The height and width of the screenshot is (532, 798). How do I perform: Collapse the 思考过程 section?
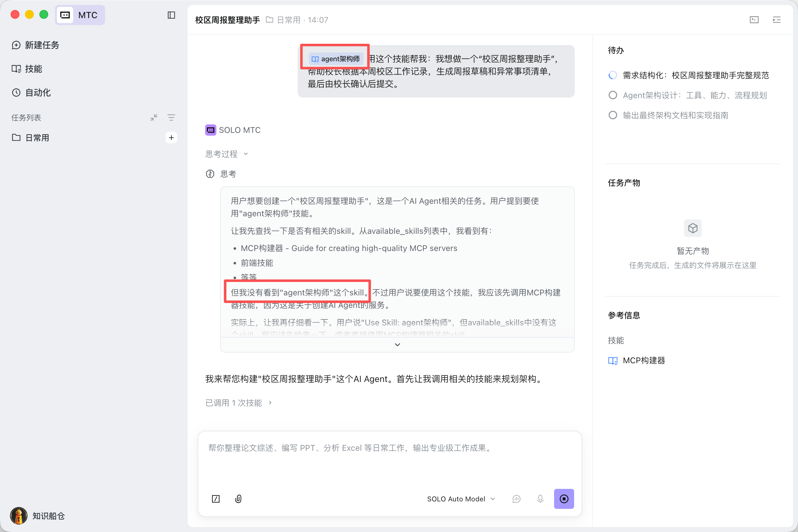point(226,154)
